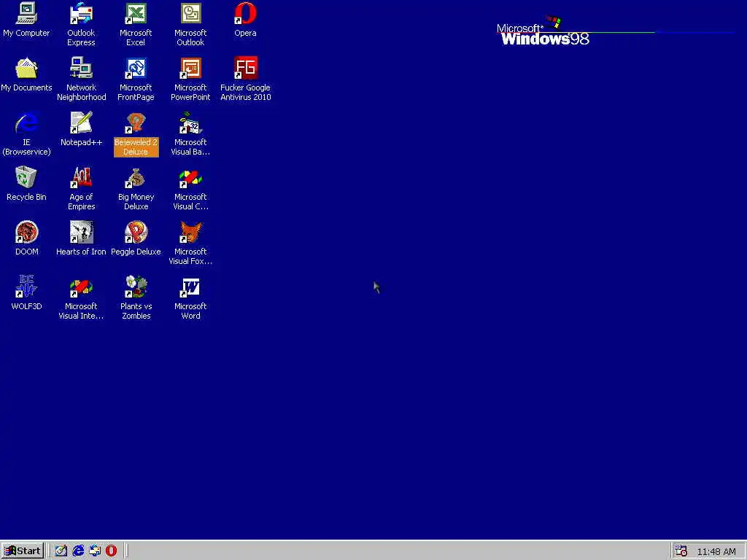
Task: Click the Task Scheduler system tray icon
Action: pos(681,551)
